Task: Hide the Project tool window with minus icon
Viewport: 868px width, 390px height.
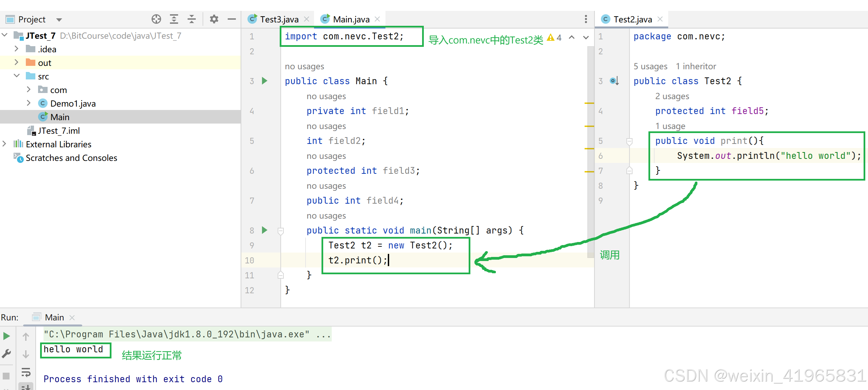Action: click(x=231, y=19)
